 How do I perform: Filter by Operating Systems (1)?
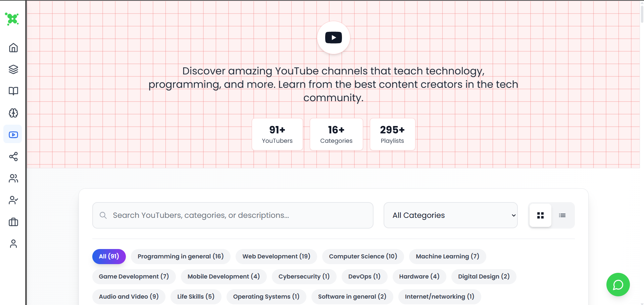pyautogui.click(x=266, y=297)
